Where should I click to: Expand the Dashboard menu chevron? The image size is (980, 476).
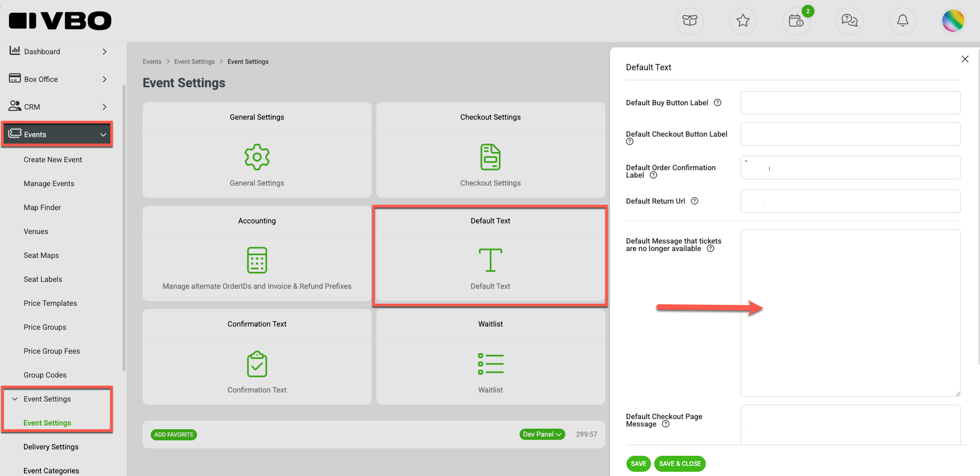click(104, 52)
